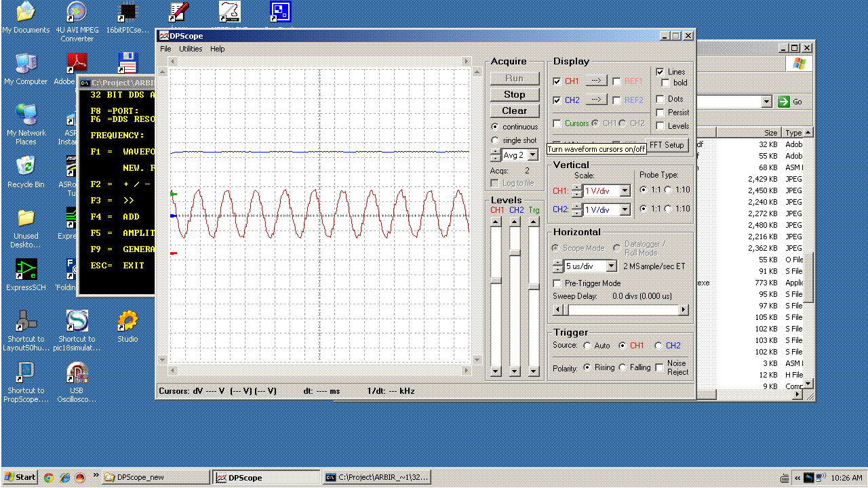This screenshot has width=868, height=488.
Task: Open the Utilities menu
Action: 191,49
